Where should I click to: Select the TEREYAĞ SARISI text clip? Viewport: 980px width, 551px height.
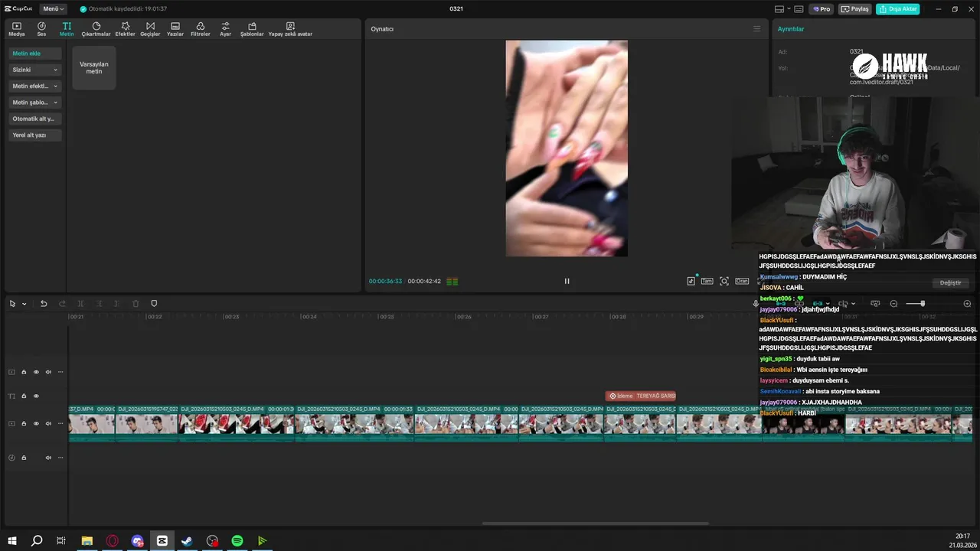641,396
